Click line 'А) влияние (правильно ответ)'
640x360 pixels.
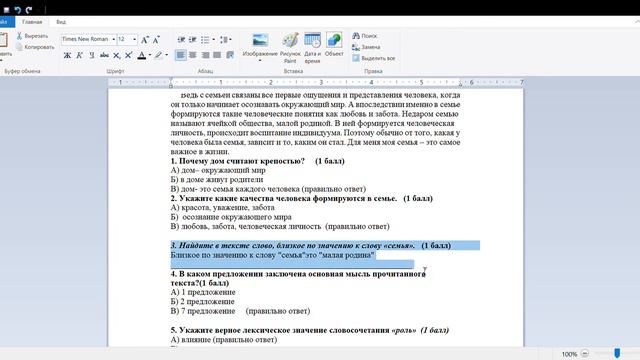pyautogui.click(x=224, y=340)
